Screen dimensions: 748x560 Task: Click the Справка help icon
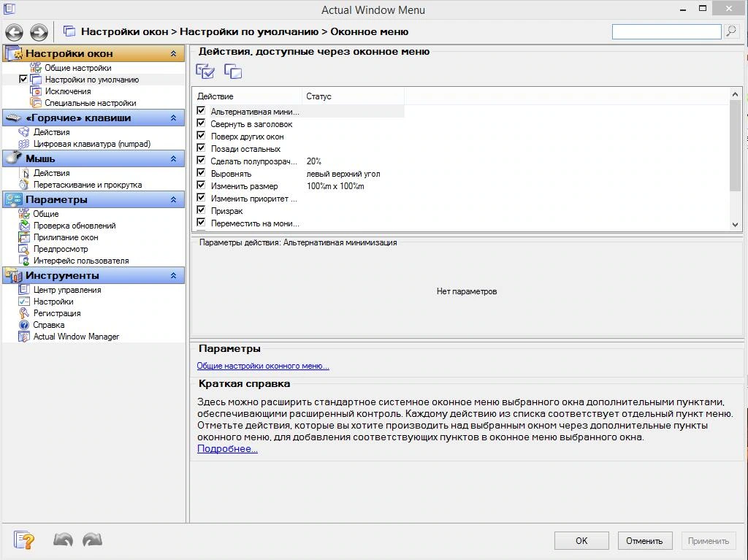pos(24,325)
